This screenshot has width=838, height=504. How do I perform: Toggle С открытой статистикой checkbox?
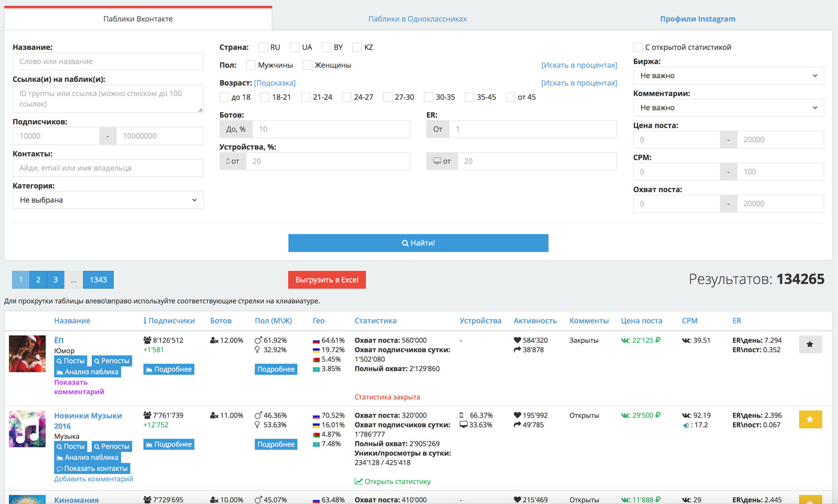tap(638, 47)
